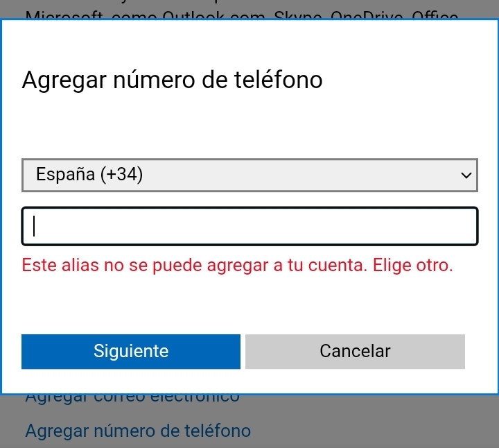Image resolution: width=499 pixels, height=448 pixels.
Task: Open the España (+34) country code dropdown
Action: (x=249, y=175)
